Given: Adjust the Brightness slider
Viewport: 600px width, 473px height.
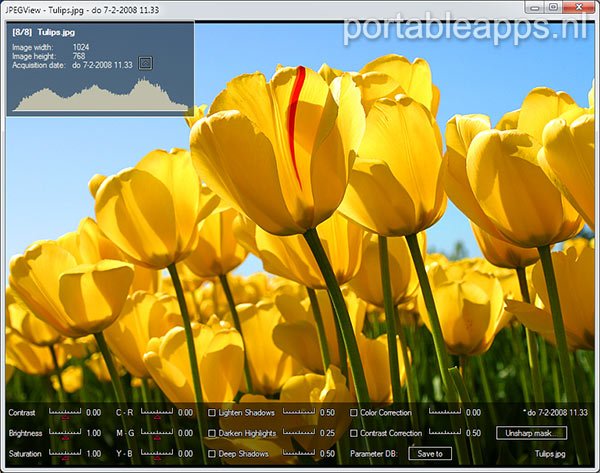Looking at the screenshot, I should tap(65, 434).
